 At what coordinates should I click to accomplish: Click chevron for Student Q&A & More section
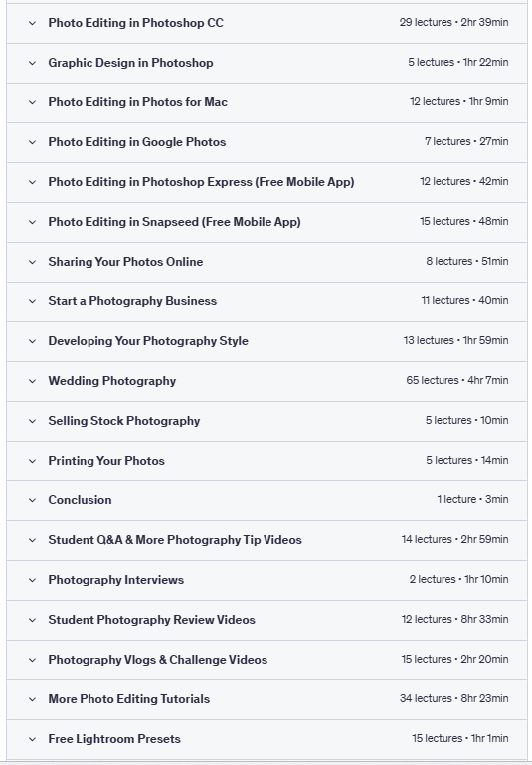tap(32, 540)
